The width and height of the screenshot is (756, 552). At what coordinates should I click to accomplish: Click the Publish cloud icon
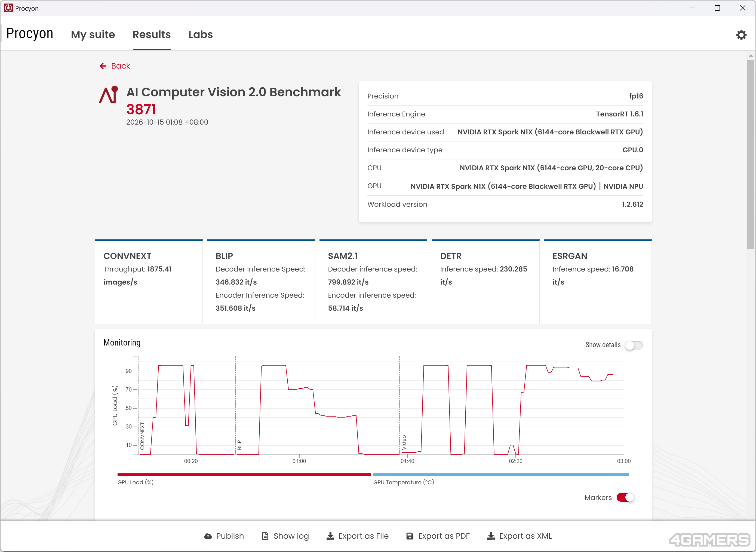pyautogui.click(x=208, y=536)
